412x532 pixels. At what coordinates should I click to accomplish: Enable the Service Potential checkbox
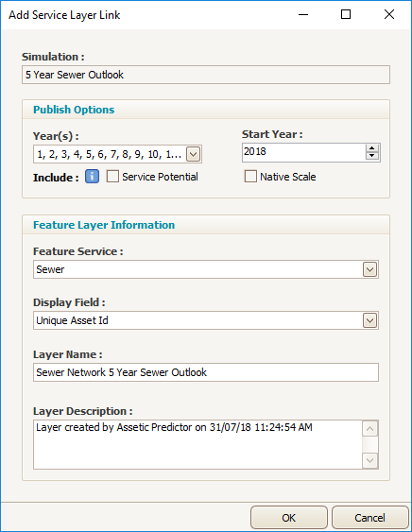click(112, 177)
